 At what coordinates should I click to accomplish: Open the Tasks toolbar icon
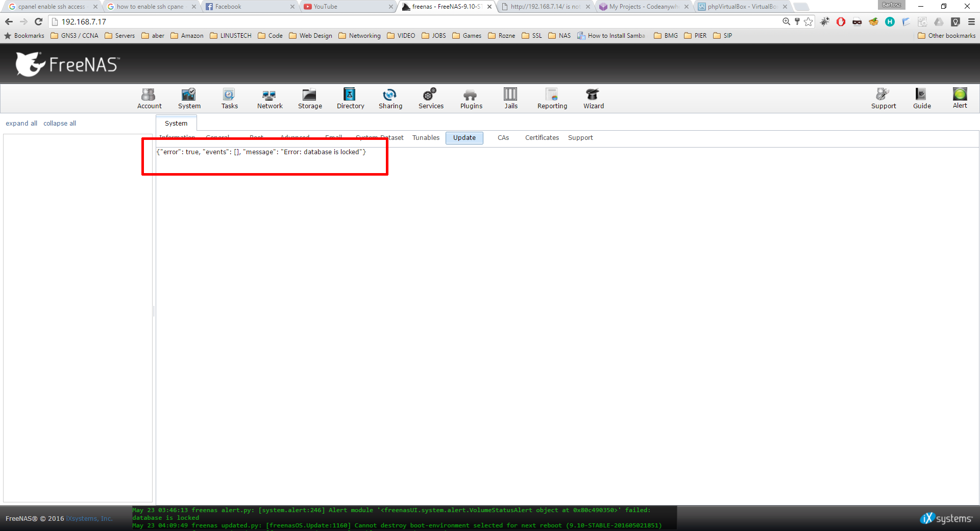229,99
